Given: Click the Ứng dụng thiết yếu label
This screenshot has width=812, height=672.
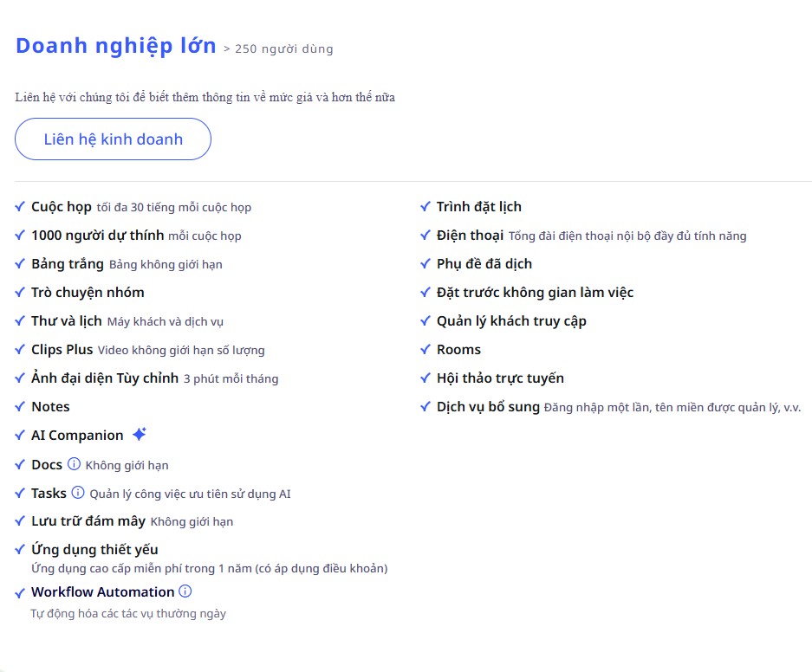Looking at the screenshot, I should tap(94, 549).
